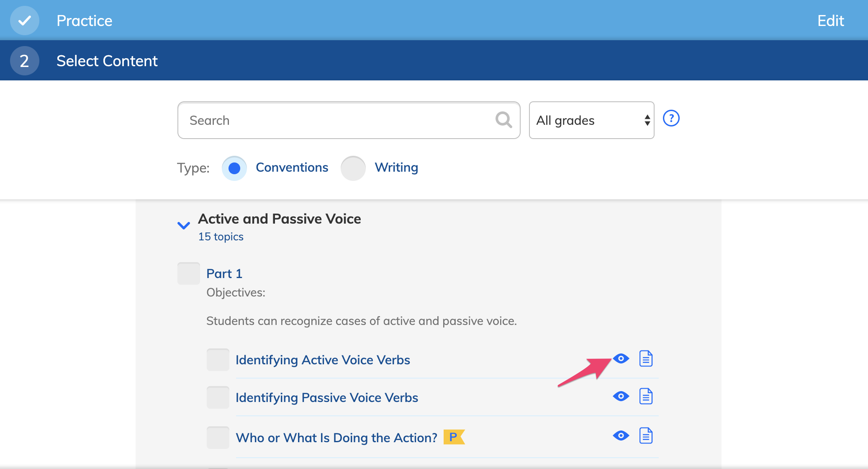868x469 pixels.
Task: Open document icon for Identifying Passive Voice Verbs
Action: pyautogui.click(x=646, y=396)
